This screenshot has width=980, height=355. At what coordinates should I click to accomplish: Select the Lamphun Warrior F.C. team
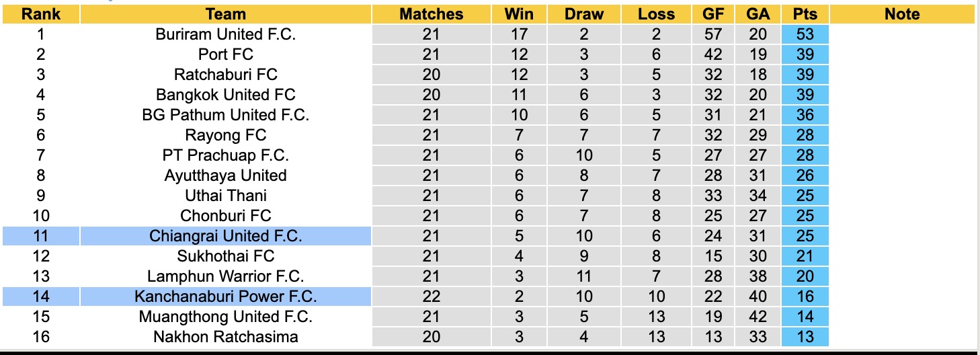tap(226, 276)
